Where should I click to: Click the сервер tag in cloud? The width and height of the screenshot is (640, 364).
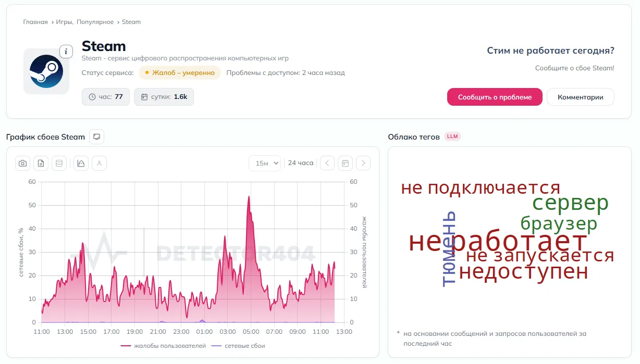point(570,203)
